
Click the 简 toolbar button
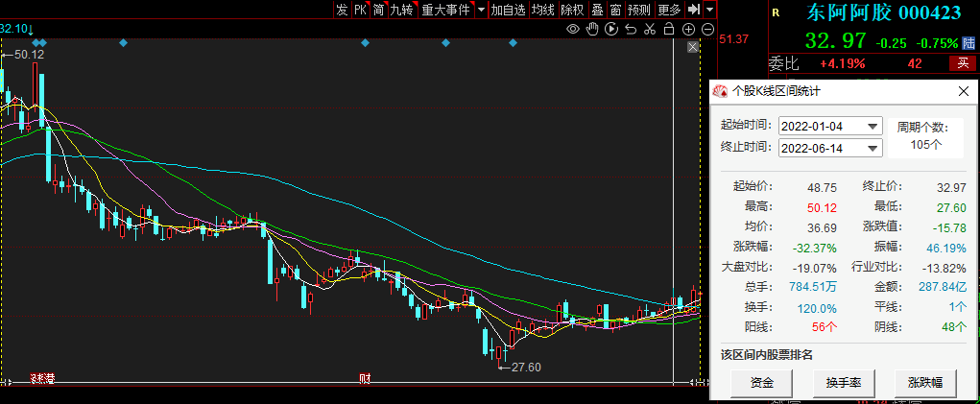[378, 10]
